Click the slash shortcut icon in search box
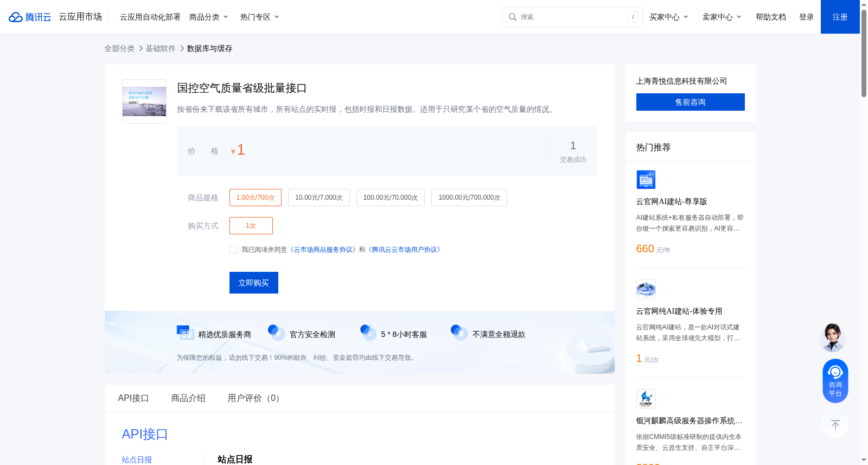Viewport: 868px width, 465px height. (633, 17)
